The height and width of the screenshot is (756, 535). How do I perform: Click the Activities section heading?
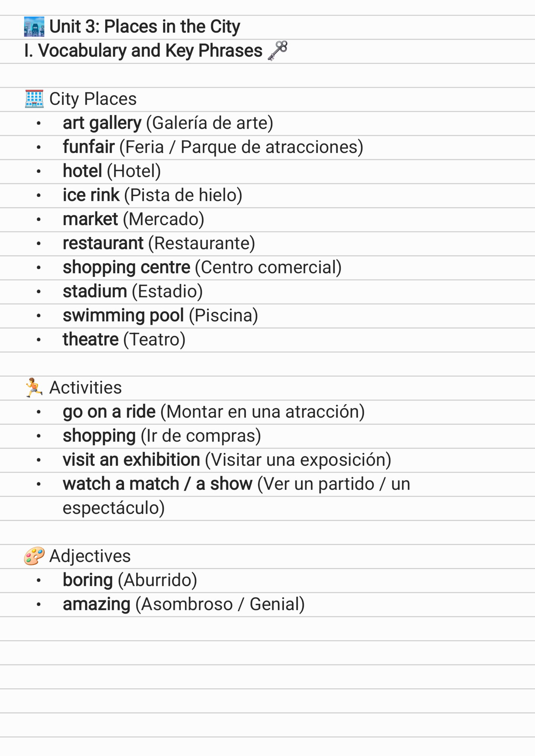pyautogui.click(x=85, y=387)
